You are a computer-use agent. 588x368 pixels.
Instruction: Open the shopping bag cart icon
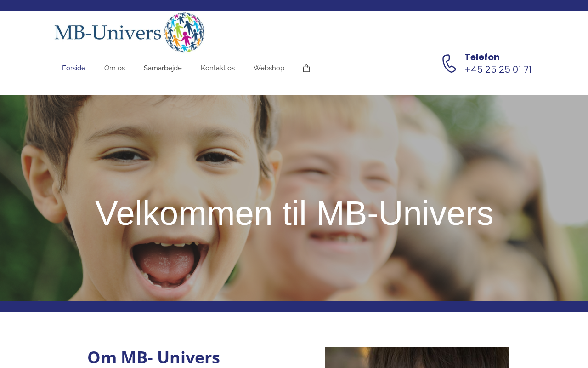[306, 68]
